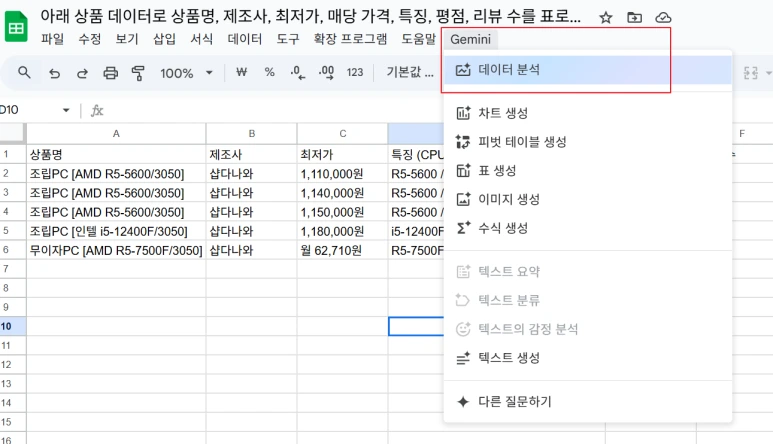Click the select-all corner box

[12, 133]
